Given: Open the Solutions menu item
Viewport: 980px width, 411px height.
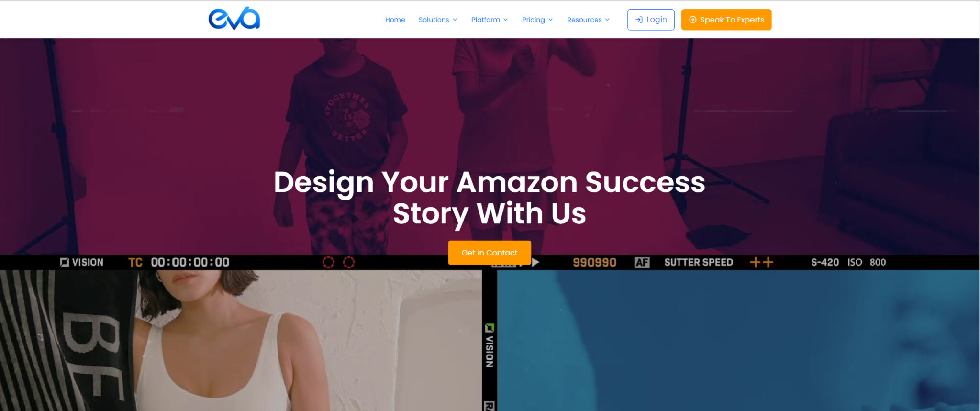Looking at the screenshot, I should tap(434, 20).
